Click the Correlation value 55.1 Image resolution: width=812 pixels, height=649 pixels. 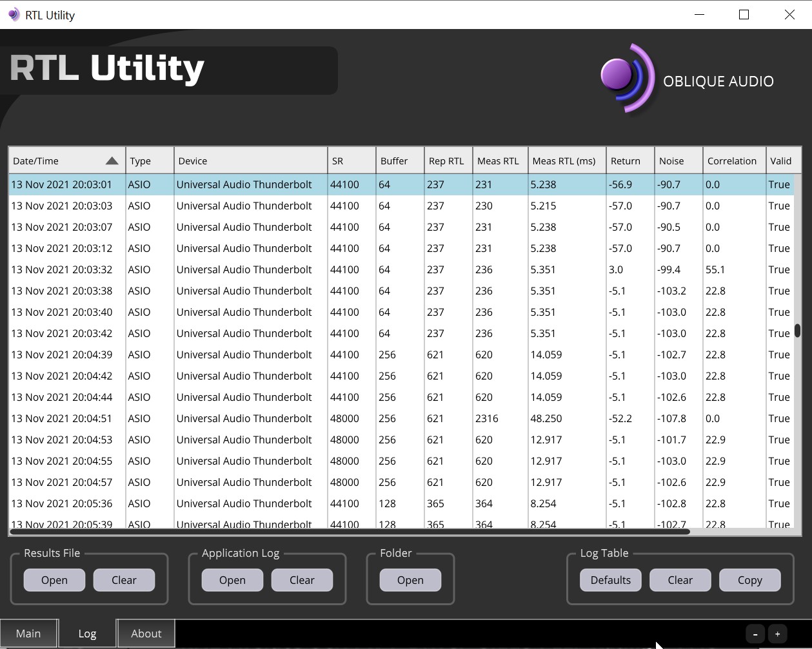coord(715,269)
